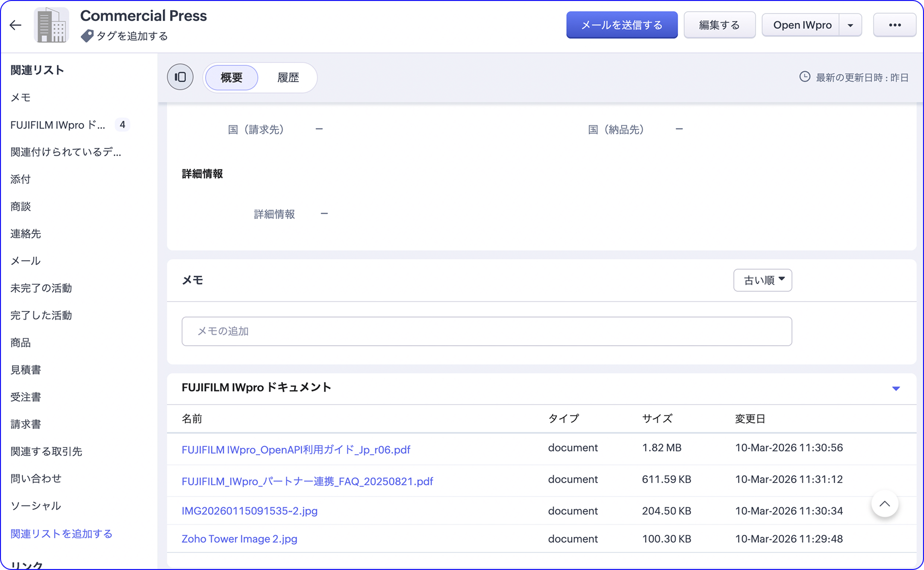The image size is (924, 570).
Task: Click the メモの追加 input field
Action: (x=486, y=331)
